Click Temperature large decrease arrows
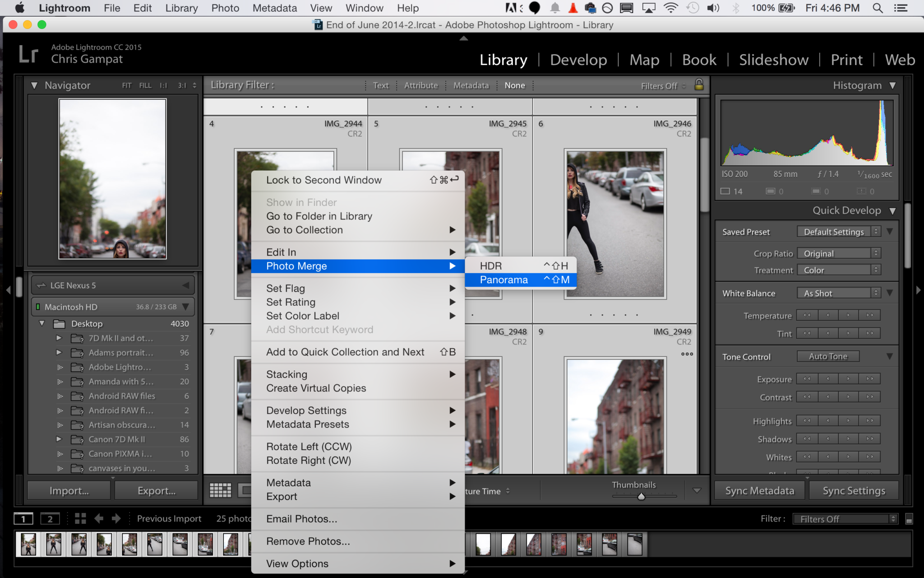The width and height of the screenshot is (924, 578). tap(807, 315)
